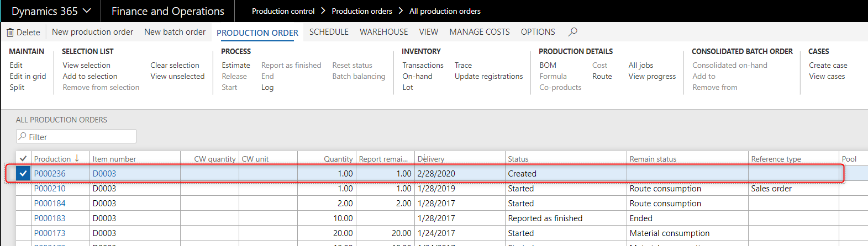The image size is (868, 246).
Task: Click the search magnifier icon in ribbon
Action: click(573, 32)
